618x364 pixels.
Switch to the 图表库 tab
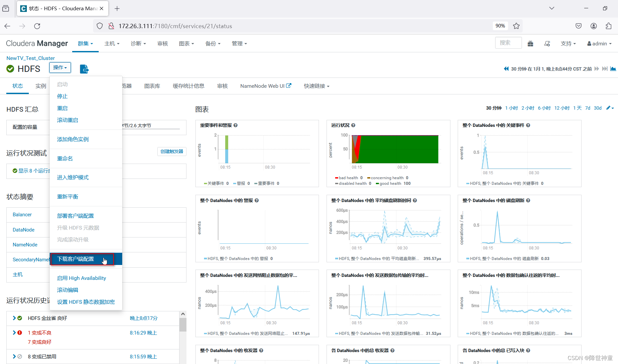[x=152, y=86]
